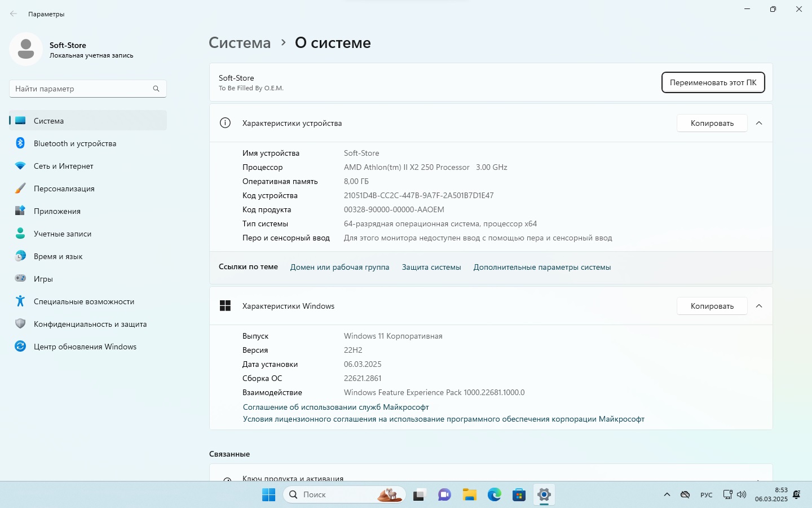Show hidden tray icons chevron
The image size is (812, 508).
[667, 495]
